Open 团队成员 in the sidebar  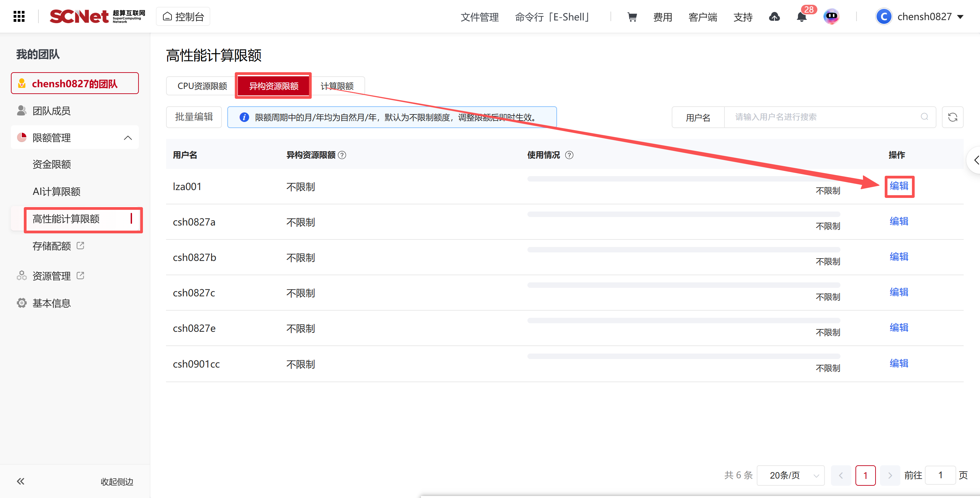tap(51, 111)
